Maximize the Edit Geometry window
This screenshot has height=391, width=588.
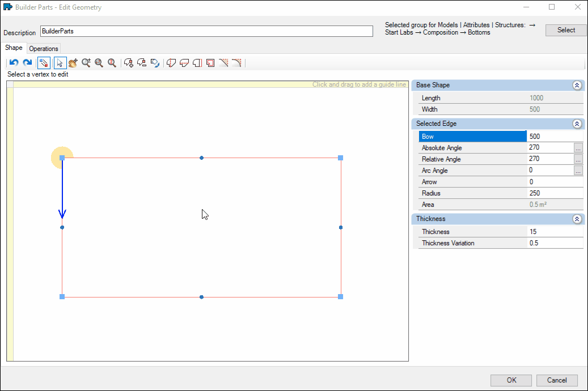552,7
